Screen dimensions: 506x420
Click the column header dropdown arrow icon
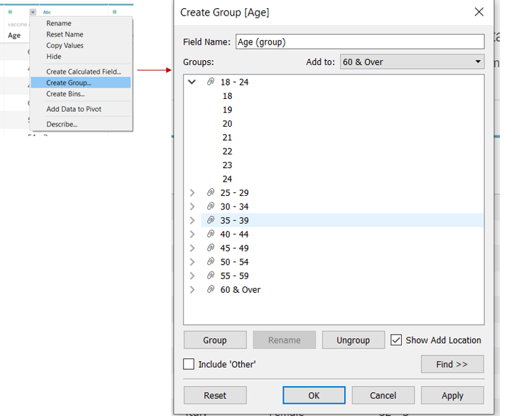33,12
